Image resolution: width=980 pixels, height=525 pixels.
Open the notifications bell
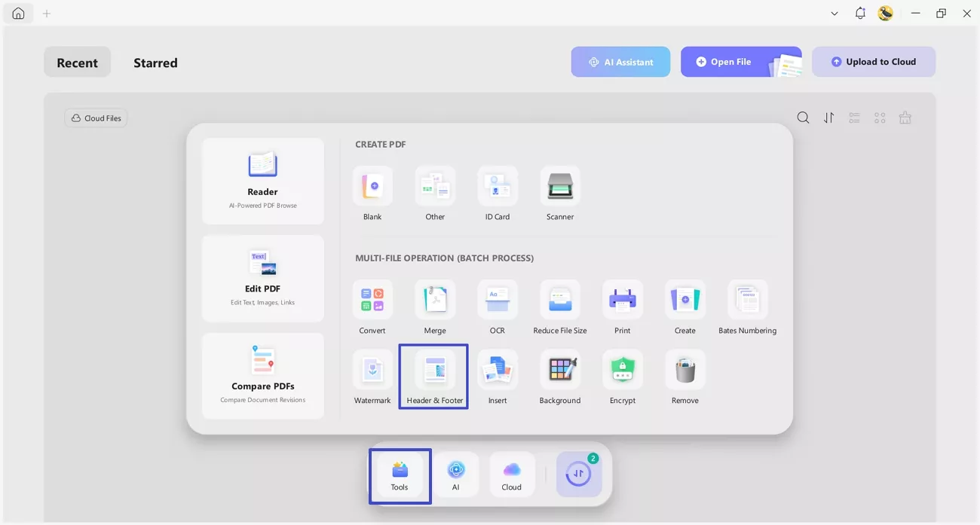pos(860,14)
